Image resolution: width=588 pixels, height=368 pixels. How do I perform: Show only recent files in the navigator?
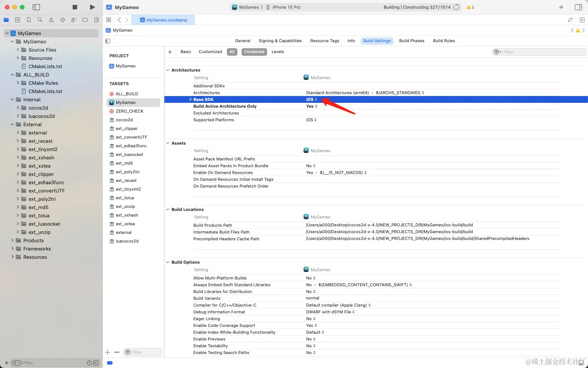(x=89, y=363)
